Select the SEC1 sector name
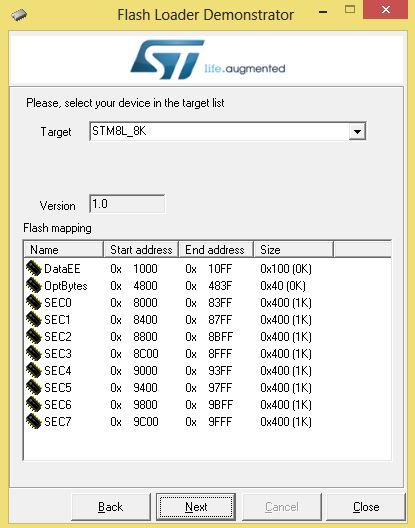The width and height of the screenshot is (415, 528). click(x=57, y=320)
